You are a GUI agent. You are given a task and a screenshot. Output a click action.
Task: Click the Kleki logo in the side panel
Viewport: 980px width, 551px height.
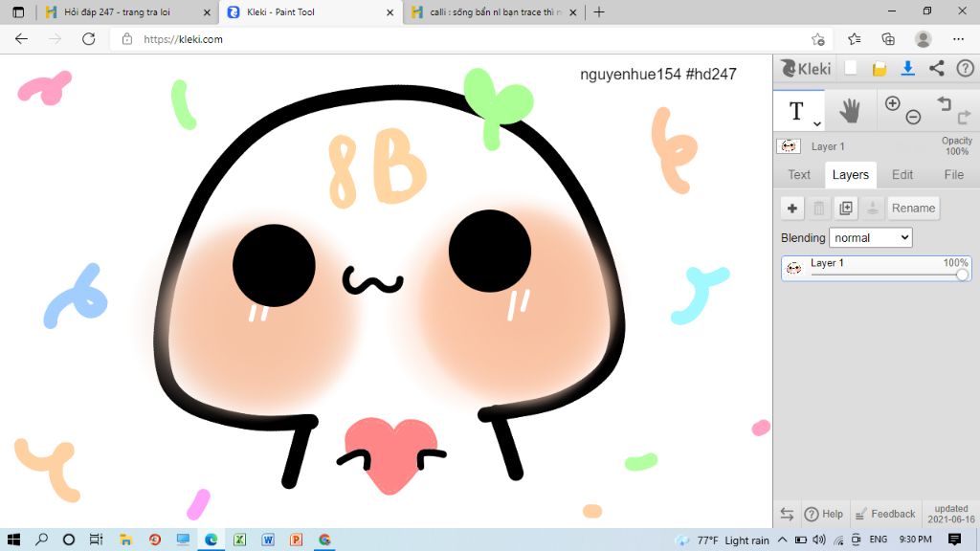806,68
